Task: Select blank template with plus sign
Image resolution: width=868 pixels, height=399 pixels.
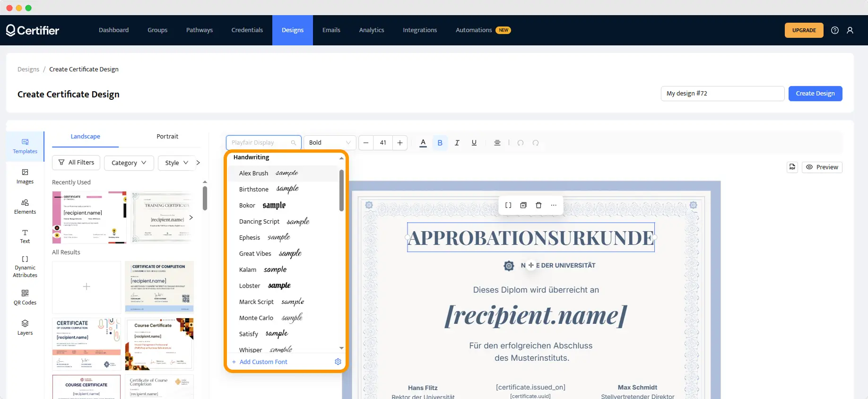Action: pyautogui.click(x=87, y=287)
